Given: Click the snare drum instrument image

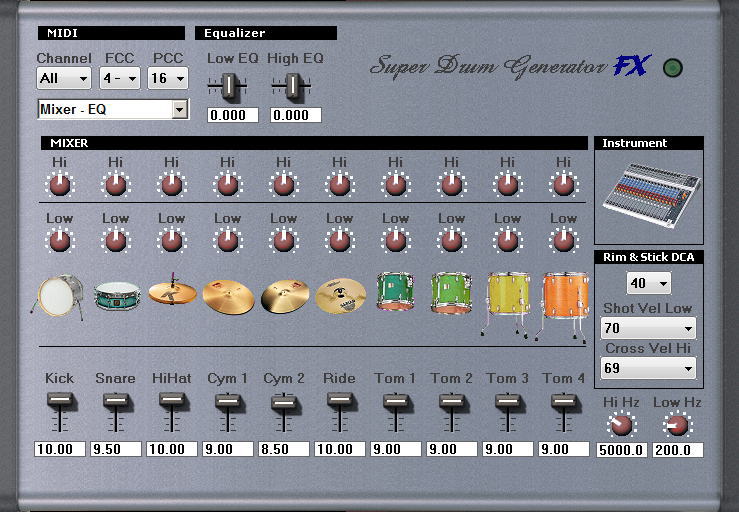Looking at the screenshot, I should click(117, 296).
